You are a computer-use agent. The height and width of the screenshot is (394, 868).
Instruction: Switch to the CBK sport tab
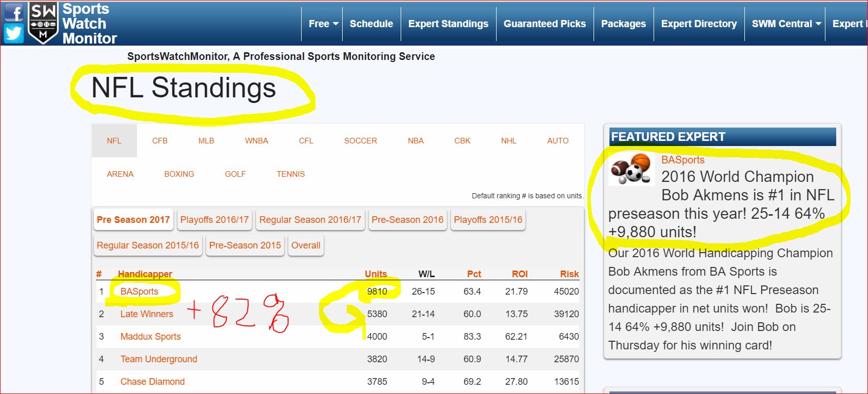[462, 140]
